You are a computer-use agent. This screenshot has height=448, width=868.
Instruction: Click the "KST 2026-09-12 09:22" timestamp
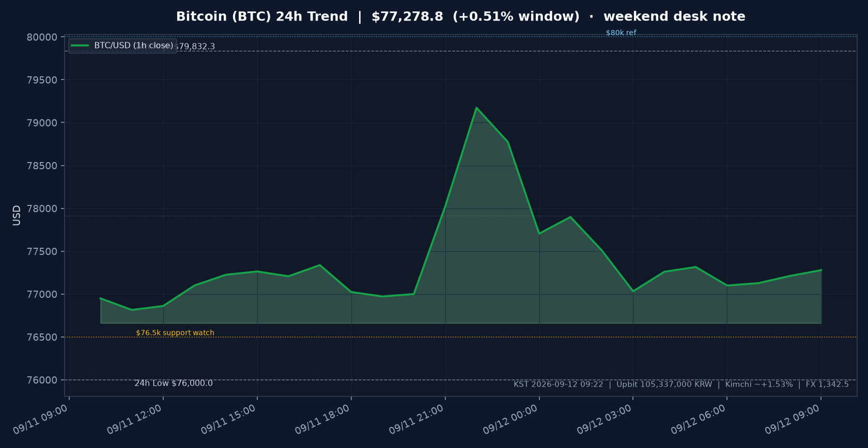tap(559, 384)
